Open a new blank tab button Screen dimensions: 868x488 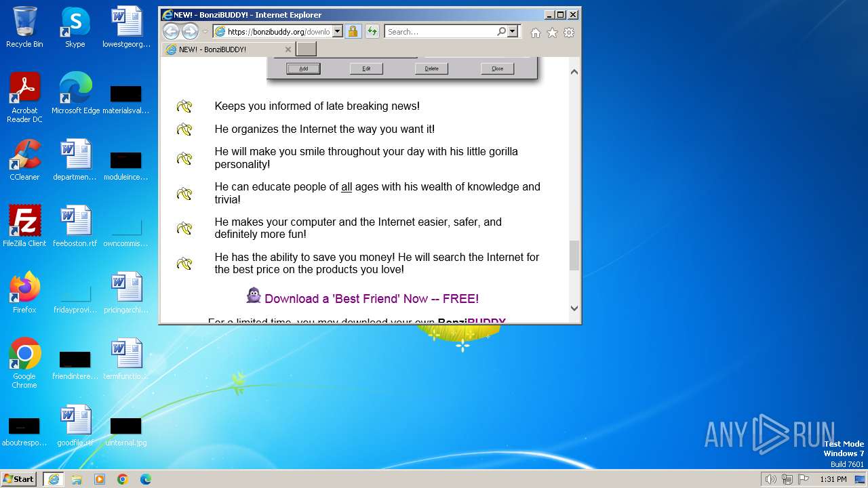coord(307,49)
